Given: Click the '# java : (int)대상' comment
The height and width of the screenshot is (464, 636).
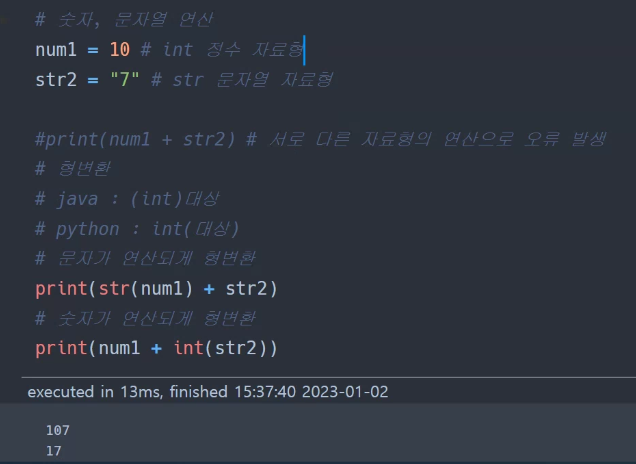Looking at the screenshot, I should pyautogui.click(x=127, y=199).
